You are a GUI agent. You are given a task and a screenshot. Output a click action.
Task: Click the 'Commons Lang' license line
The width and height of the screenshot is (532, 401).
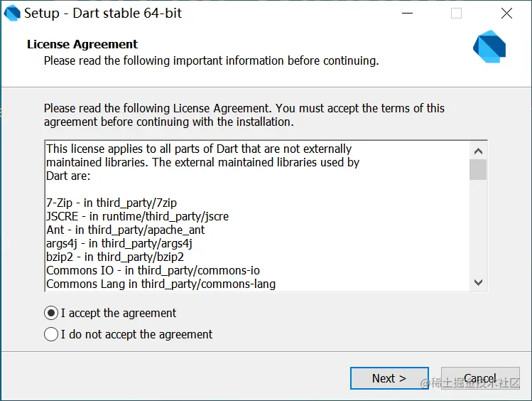pyautogui.click(x=161, y=284)
